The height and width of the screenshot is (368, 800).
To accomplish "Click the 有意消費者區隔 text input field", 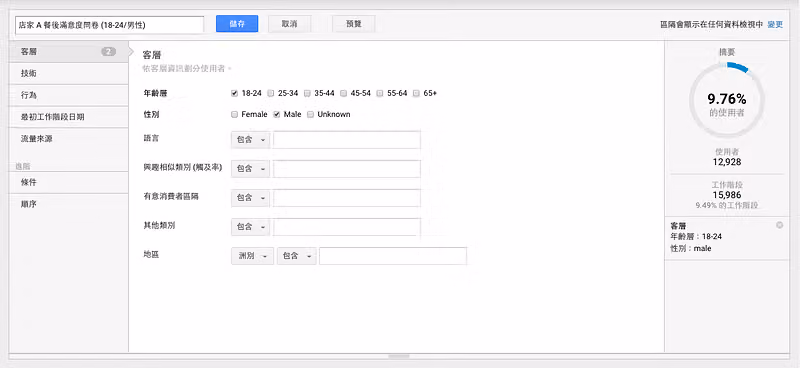I will pyautogui.click(x=347, y=198).
